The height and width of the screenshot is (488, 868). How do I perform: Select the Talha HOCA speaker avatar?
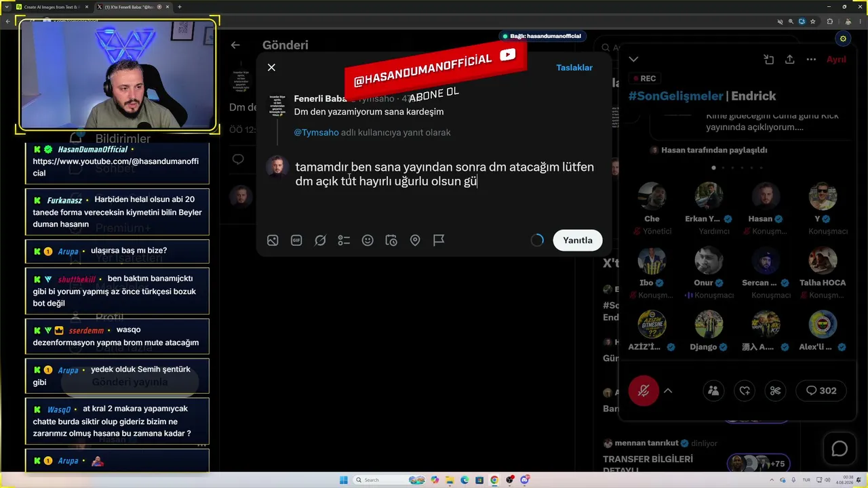[823, 261]
